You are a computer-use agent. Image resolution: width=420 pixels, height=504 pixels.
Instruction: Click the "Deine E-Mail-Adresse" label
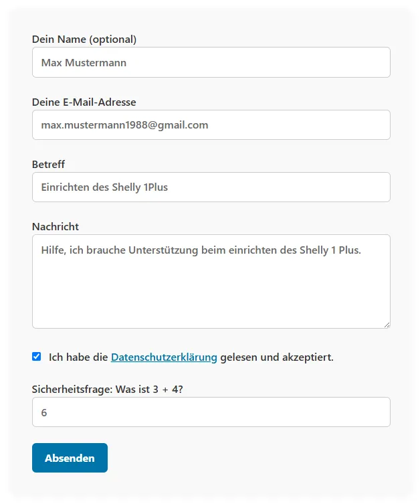point(84,102)
